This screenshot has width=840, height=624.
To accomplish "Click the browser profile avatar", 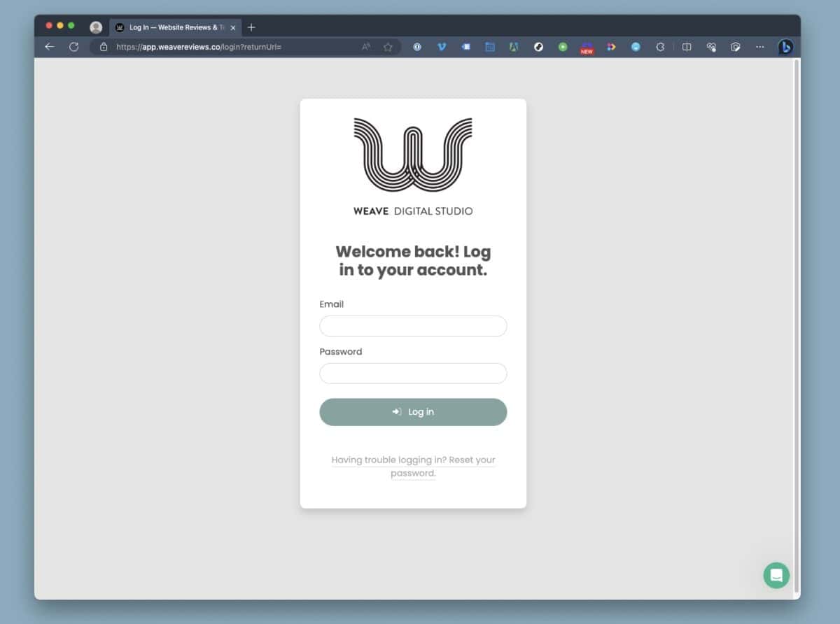I will pyautogui.click(x=95, y=27).
